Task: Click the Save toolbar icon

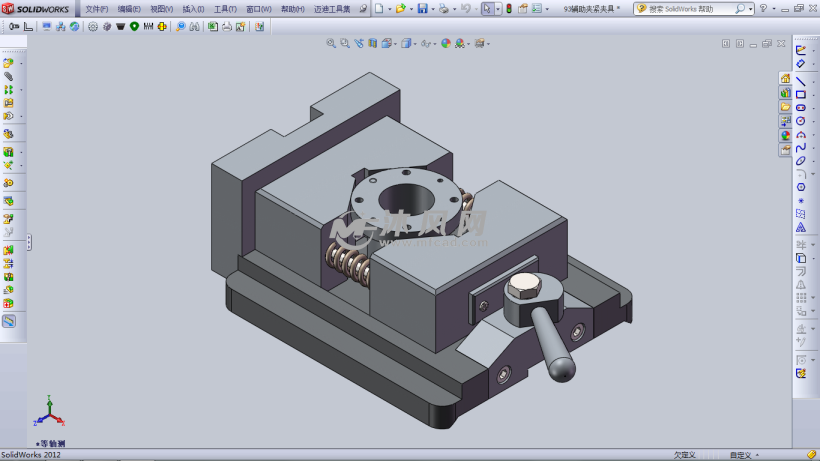Action: click(x=422, y=9)
